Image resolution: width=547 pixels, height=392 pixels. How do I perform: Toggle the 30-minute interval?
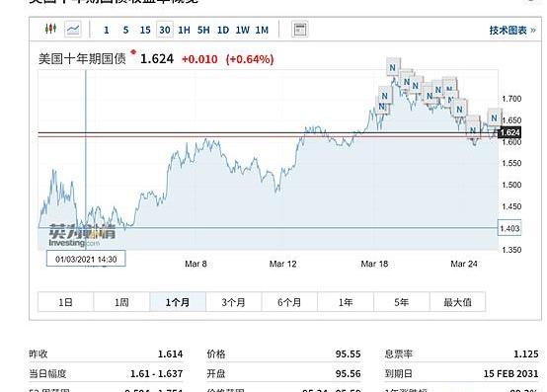point(165,30)
